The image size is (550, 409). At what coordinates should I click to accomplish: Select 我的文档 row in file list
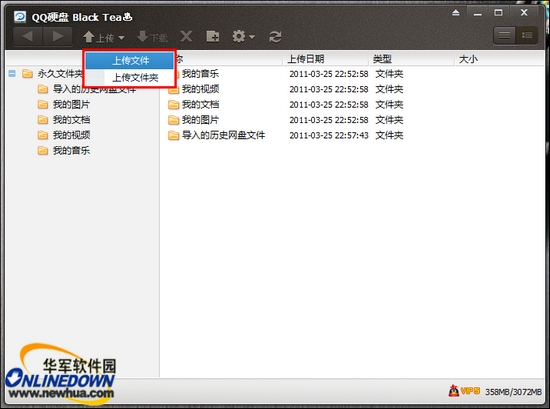click(352, 105)
